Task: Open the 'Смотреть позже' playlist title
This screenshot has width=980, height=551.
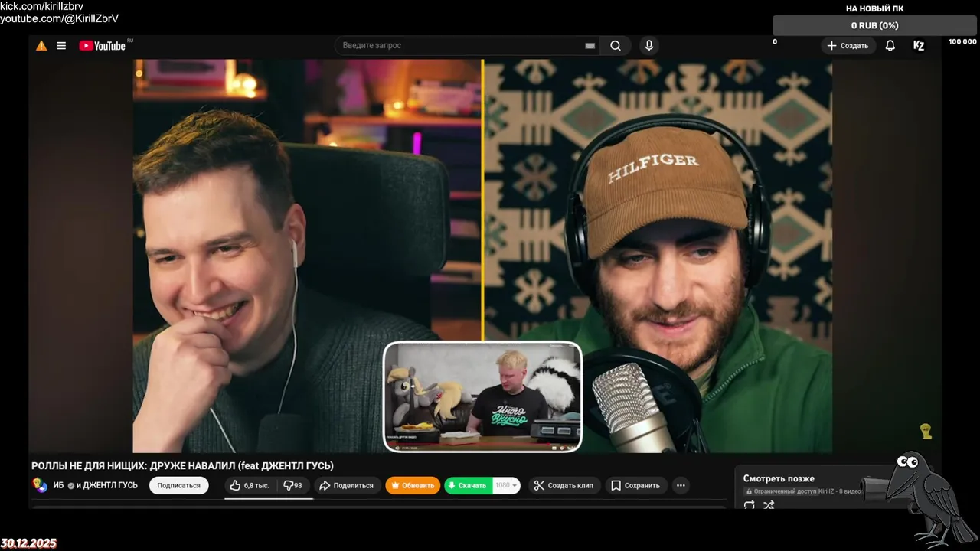Action: [779, 478]
